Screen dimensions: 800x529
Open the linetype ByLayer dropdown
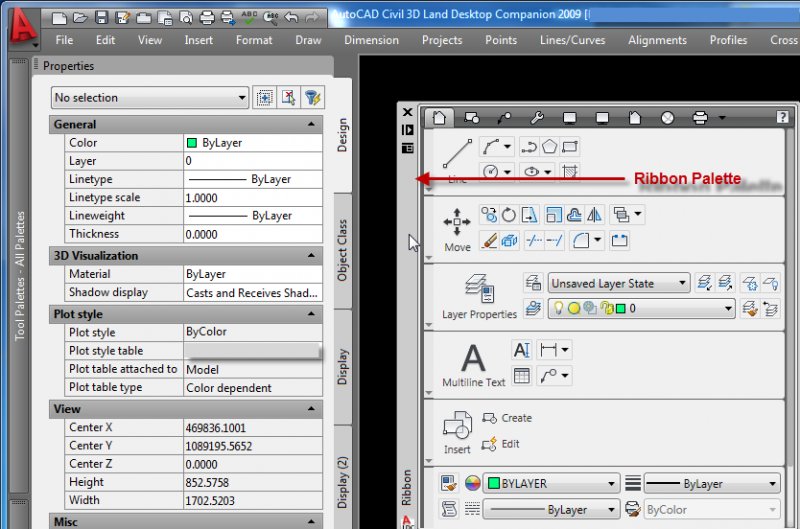pyautogui.click(x=551, y=509)
